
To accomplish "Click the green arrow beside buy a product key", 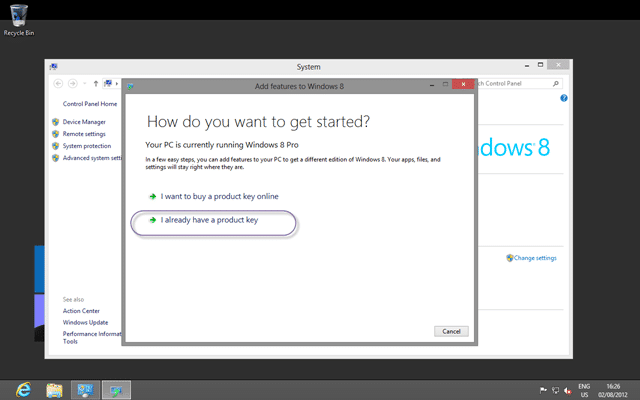I will 153,196.
